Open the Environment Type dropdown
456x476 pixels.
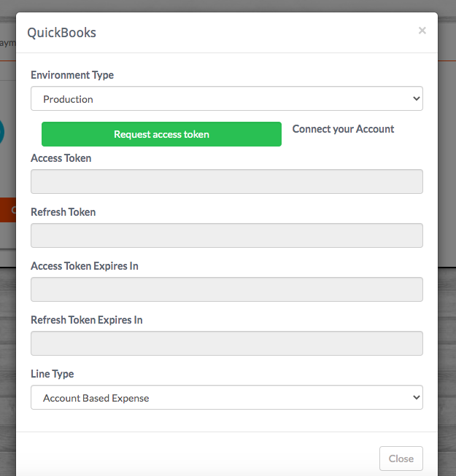tap(227, 98)
